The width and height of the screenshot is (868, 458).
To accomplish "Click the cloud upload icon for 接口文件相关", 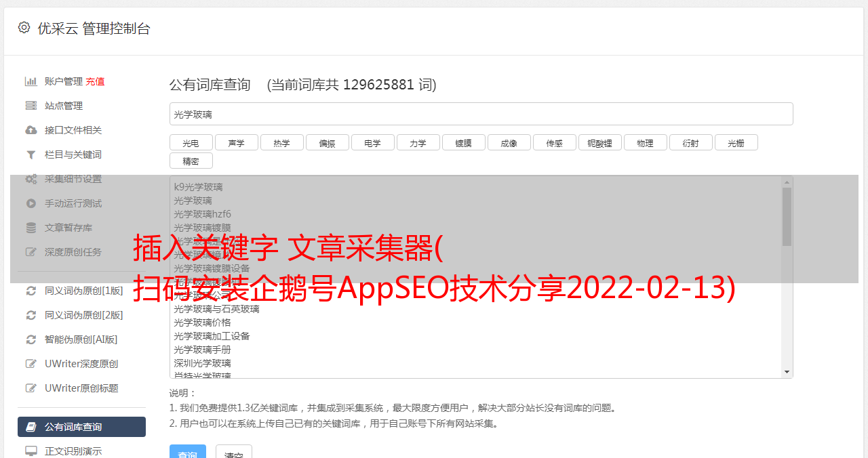I will pyautogui.click(x=31, y=130).
